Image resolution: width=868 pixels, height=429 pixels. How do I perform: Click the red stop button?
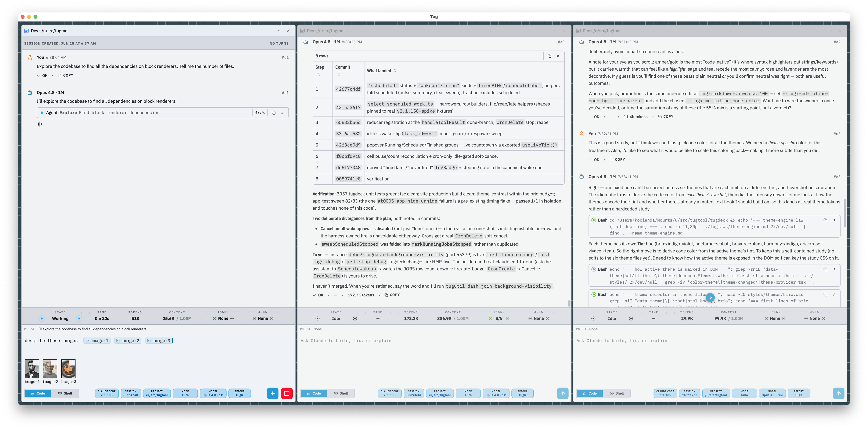[287, 393]
